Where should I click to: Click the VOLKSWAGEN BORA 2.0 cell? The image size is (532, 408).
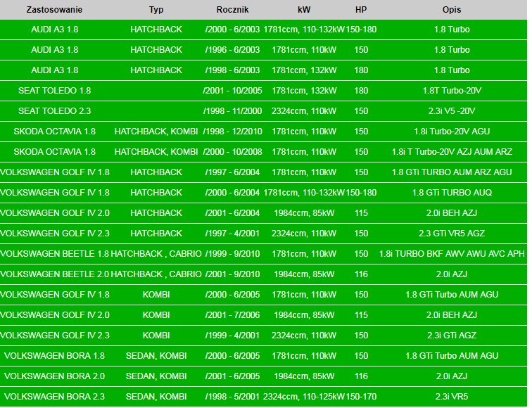tap(54, 376)
